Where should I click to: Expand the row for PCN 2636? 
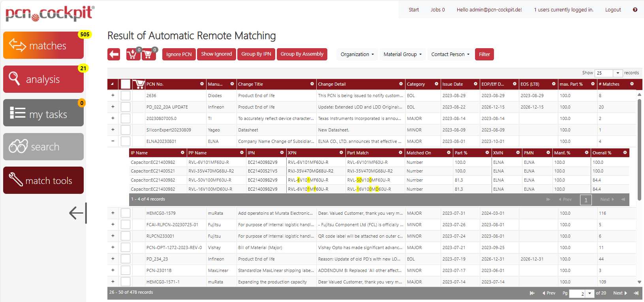tap(113, 95)
